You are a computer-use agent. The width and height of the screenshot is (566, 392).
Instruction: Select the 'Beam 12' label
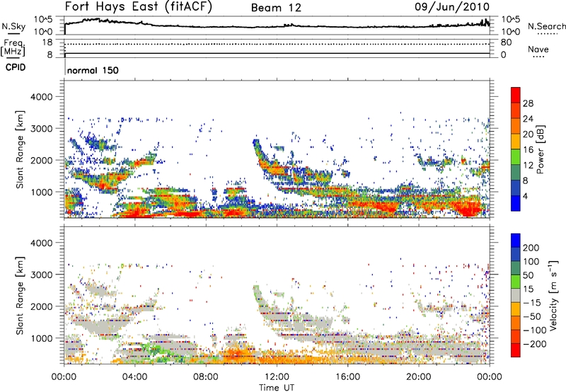click(276, 8)
